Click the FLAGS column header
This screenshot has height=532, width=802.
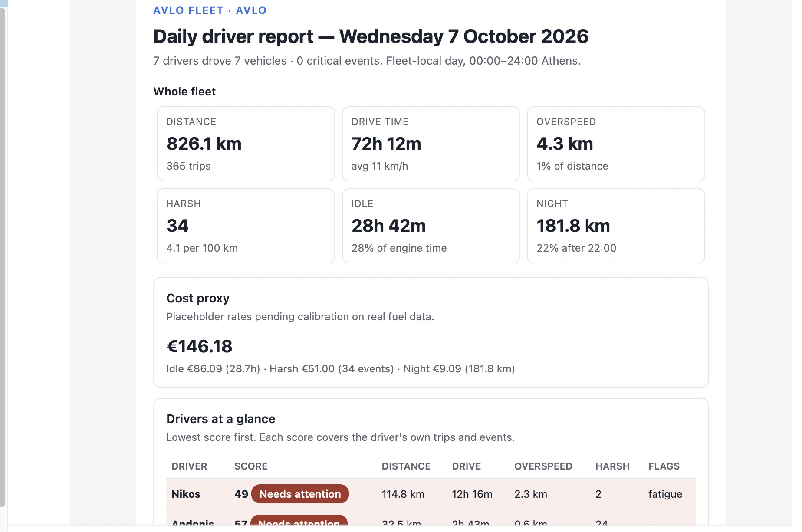coord(664,466)
